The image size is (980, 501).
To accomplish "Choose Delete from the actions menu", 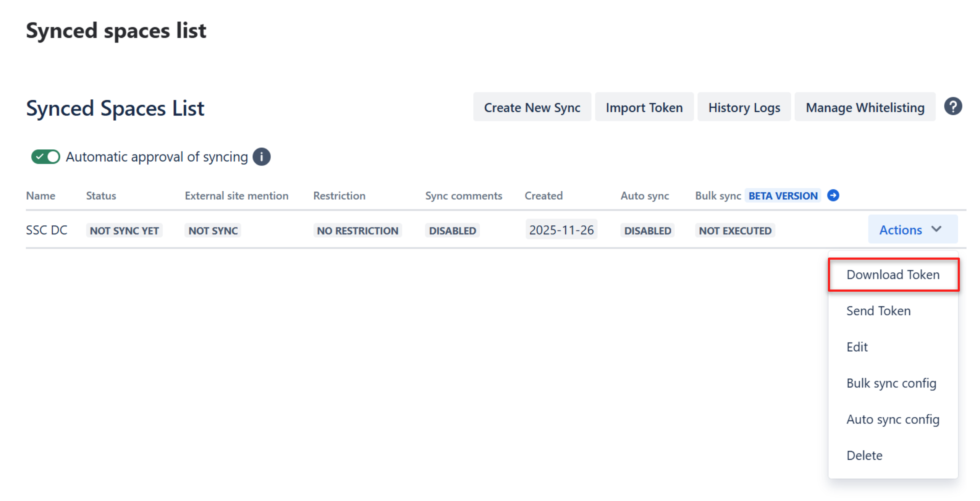I will click(864, 456).
